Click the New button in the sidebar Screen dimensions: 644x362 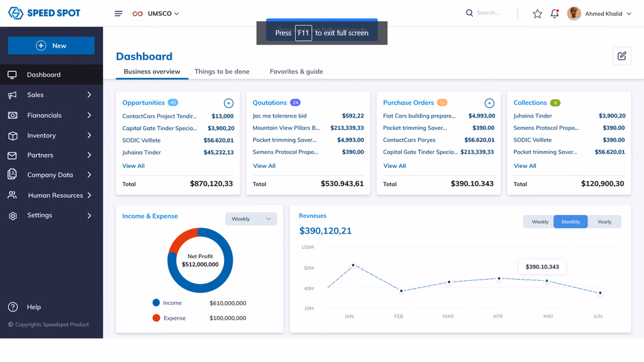click(x=51, y=46)
